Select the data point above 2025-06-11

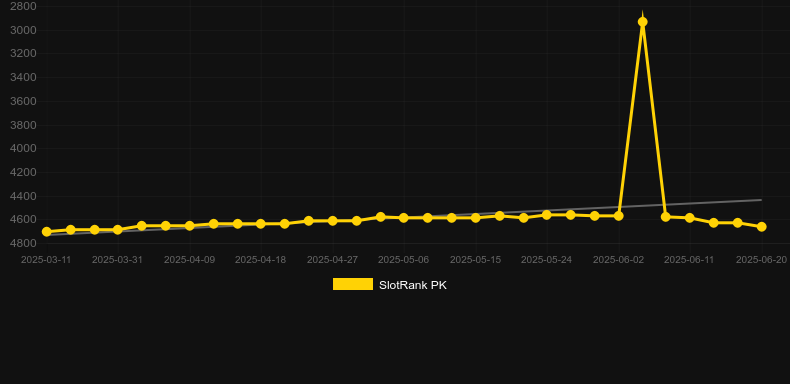[x=690, y=218]
